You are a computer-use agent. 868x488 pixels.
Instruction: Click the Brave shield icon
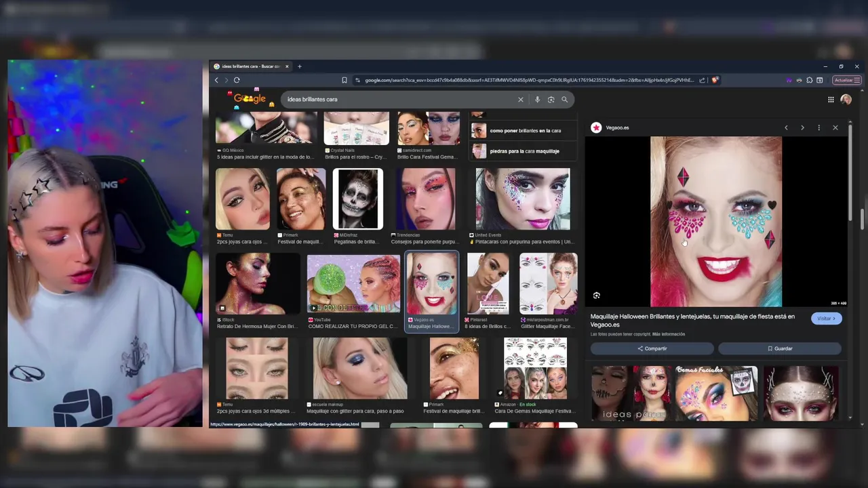pyautogui.click(x=715, y=80)
